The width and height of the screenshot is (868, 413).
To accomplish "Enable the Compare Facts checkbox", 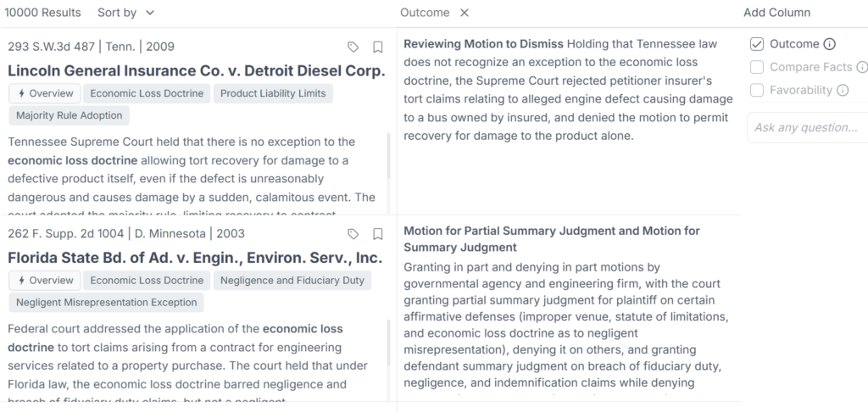I will pyautogui.click(x=757, y=67).
